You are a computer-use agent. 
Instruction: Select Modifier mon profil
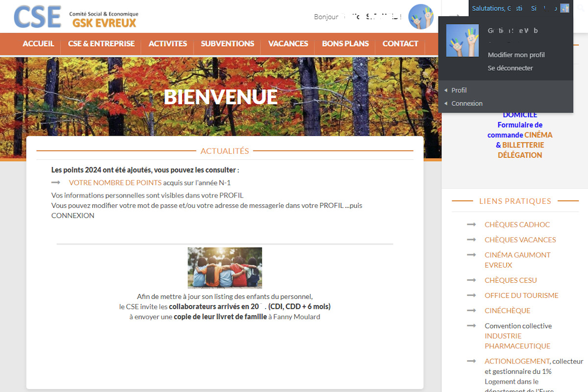click(516, 55)
